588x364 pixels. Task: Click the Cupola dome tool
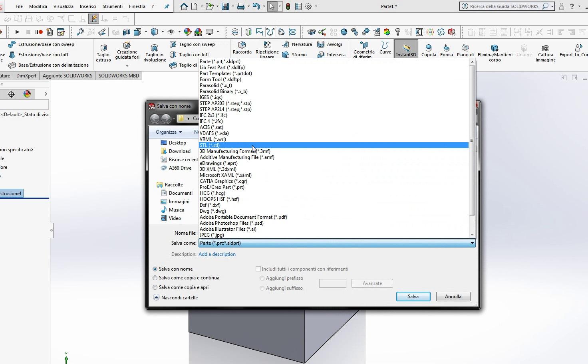pos(429,50)
